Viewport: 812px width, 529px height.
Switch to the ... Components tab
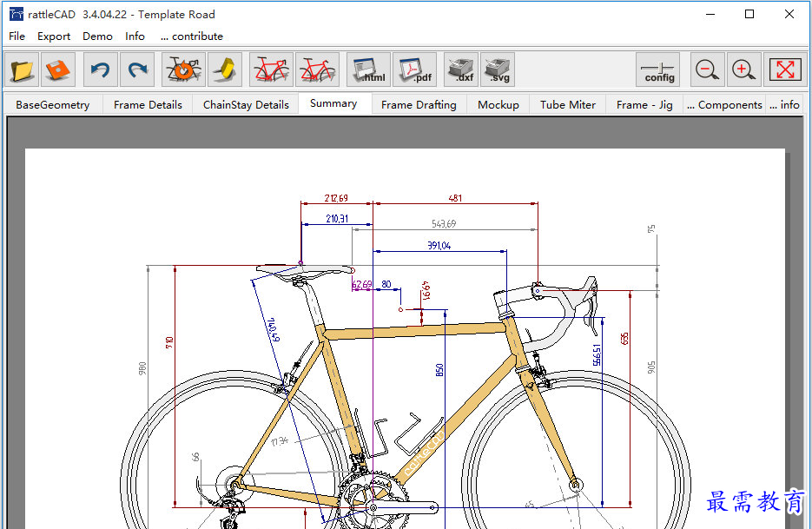pyautogui.click(x=724, y=104)
